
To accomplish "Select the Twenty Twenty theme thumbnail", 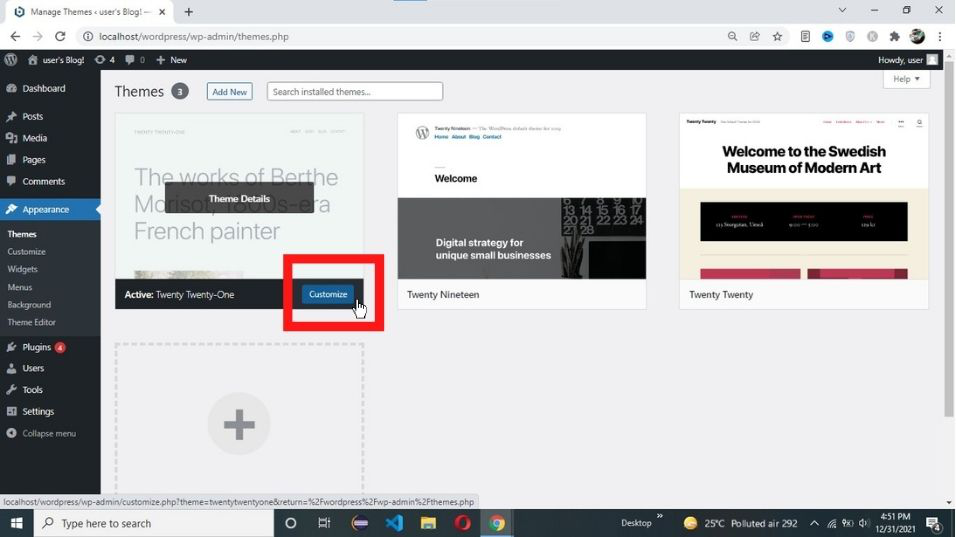I will 804,196.
